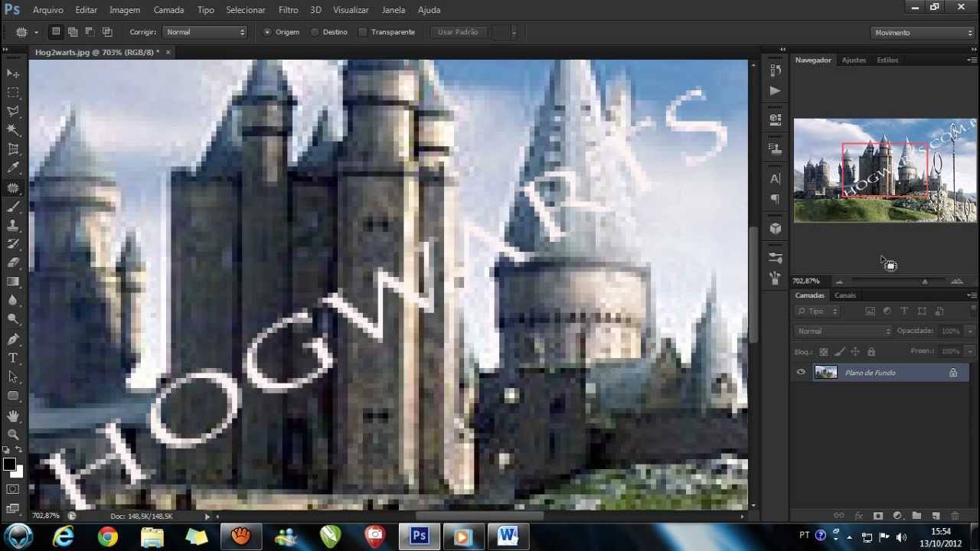Viewport: 980px width, 551px height.
Task: Select the Gradient tool
Action: click(x=13, y=282)
